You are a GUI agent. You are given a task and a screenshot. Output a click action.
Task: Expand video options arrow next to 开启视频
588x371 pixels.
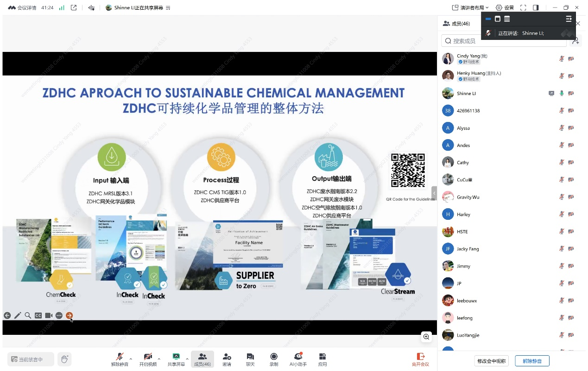tap(159, 358)
